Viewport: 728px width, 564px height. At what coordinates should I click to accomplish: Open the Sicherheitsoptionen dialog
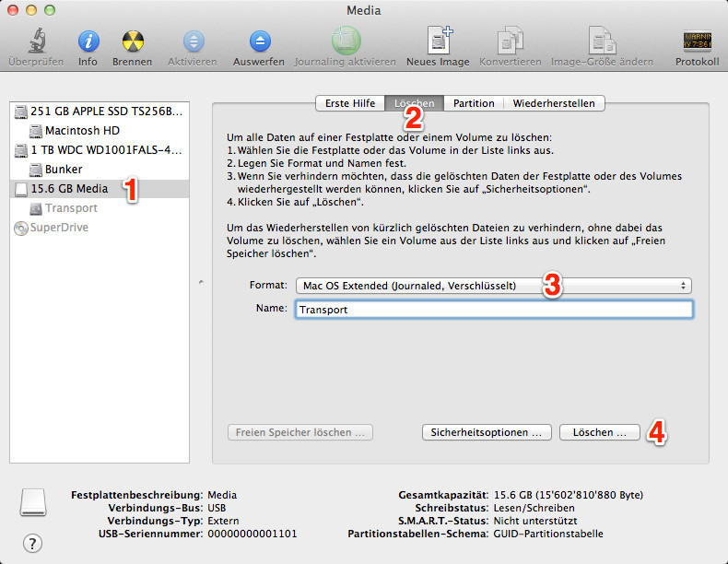(x=487, y=432)
